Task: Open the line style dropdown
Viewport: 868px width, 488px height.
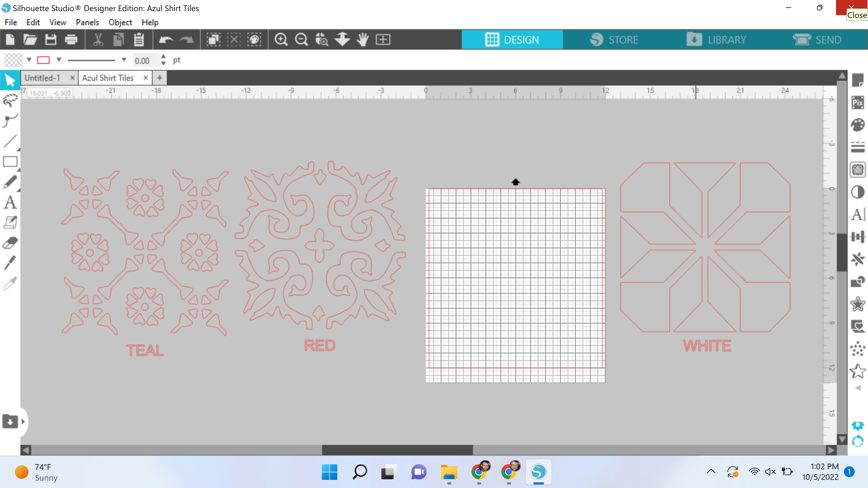Action: 123,60
